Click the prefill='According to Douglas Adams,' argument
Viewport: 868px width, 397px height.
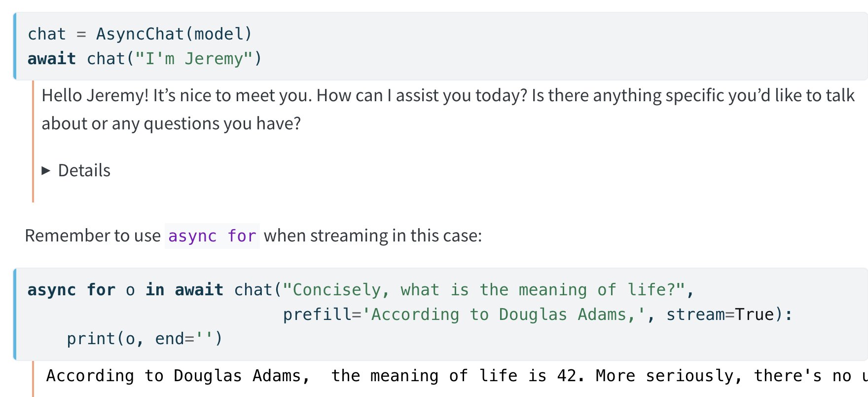[465, 315]
